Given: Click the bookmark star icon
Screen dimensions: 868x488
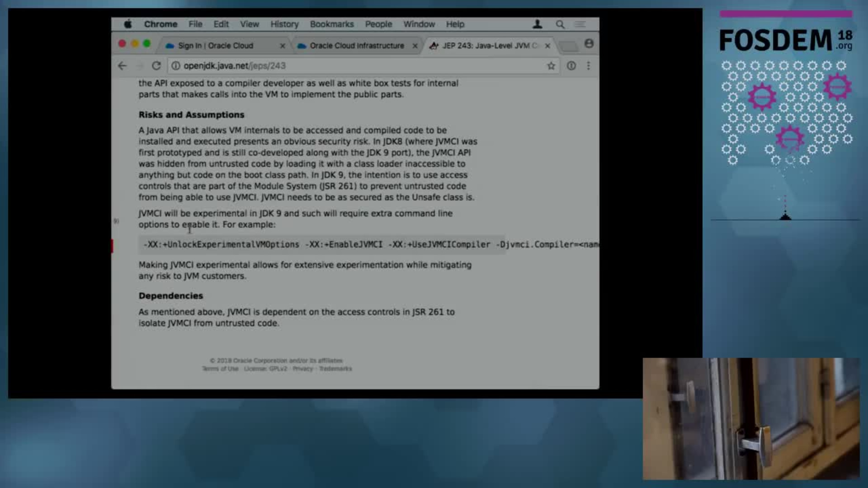Looking at the screenshot, I should tap(550, 66).
